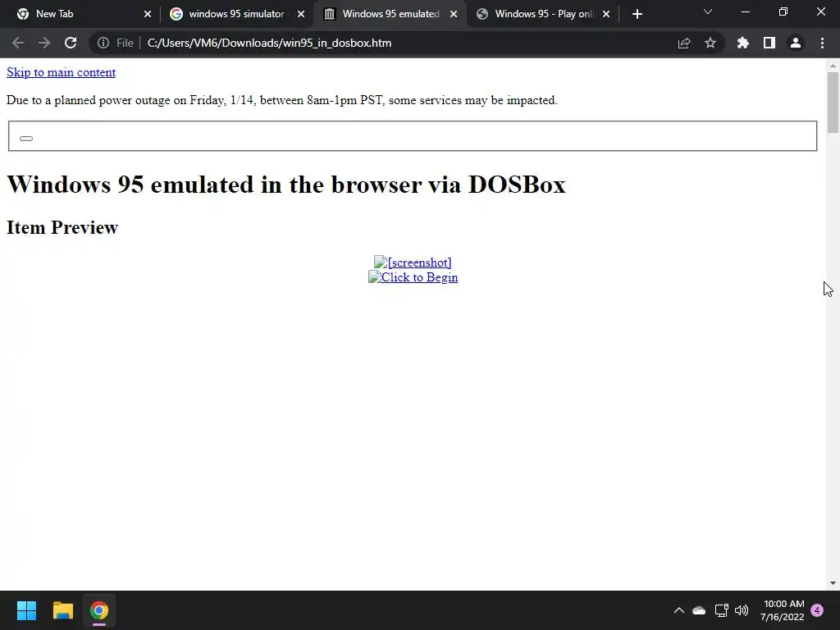Click the scrollbar down arrow

pos(833,583)
